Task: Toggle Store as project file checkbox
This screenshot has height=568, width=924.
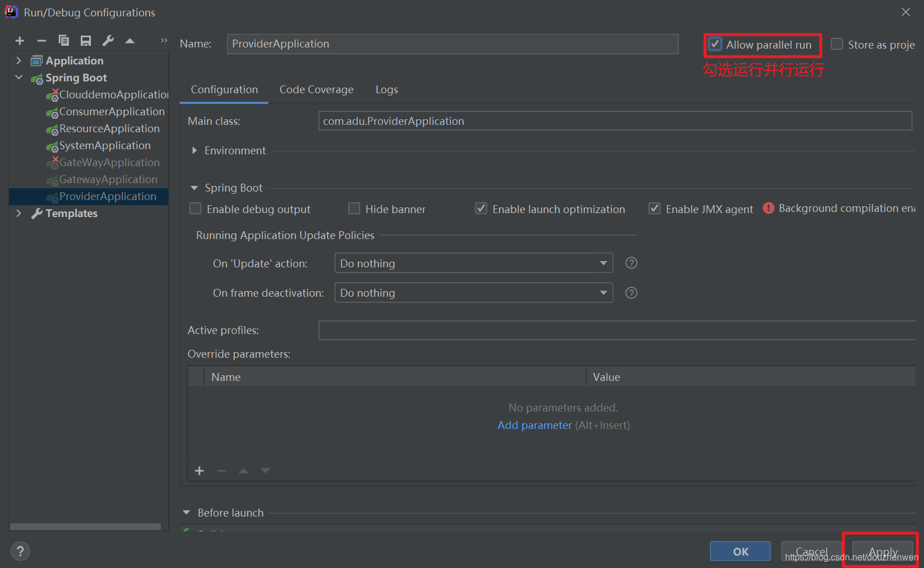Action: (837, 44)
